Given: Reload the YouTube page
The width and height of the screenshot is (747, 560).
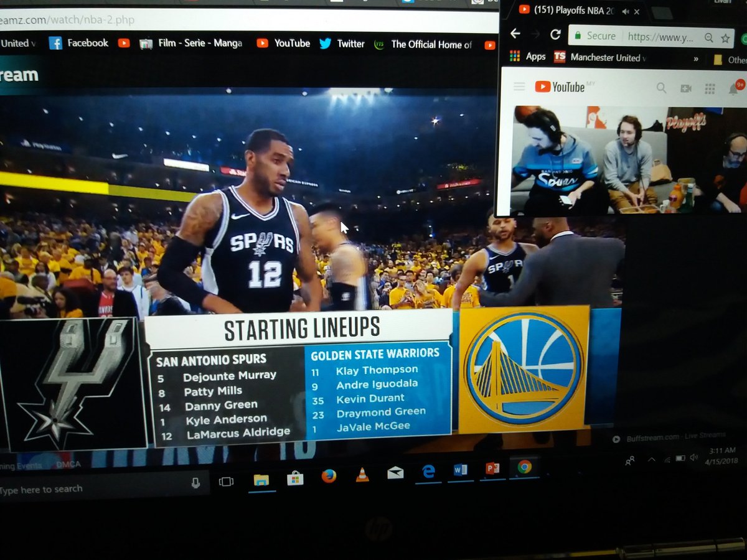Looking at the screenshot, I should 555,34.
